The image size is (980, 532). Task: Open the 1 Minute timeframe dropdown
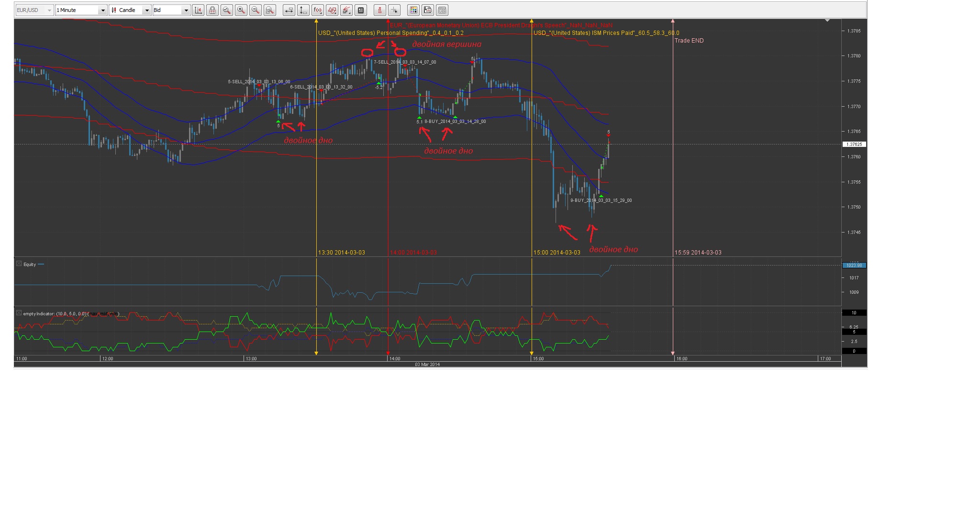pos(81,10)
